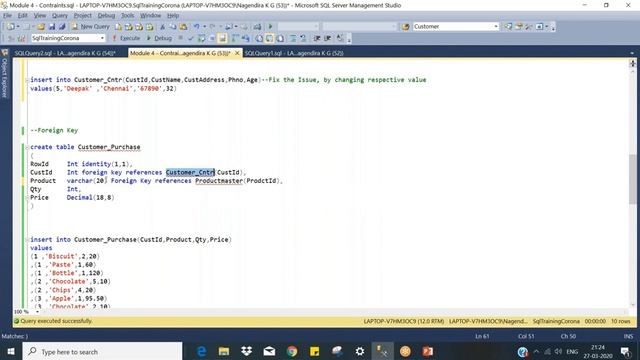
Task: Open PowerPoint from the taskbar
Action: pos(427,351)
